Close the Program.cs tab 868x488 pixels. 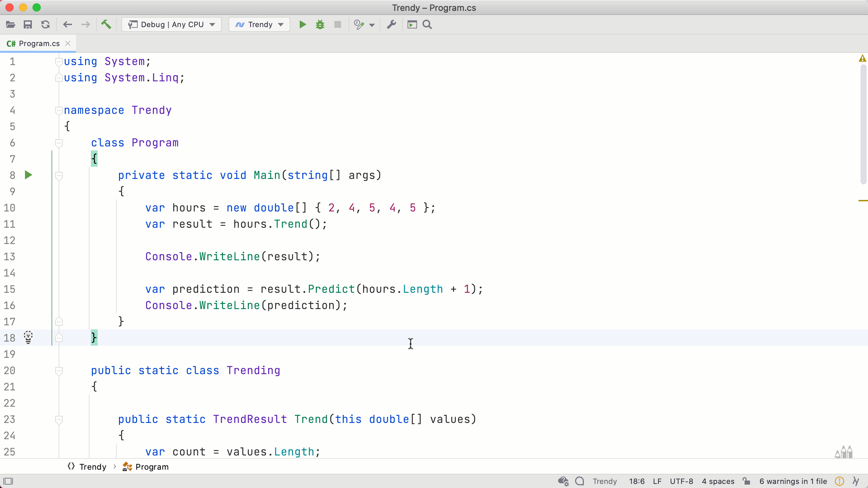pyautogui.click(x=68, y=43)
